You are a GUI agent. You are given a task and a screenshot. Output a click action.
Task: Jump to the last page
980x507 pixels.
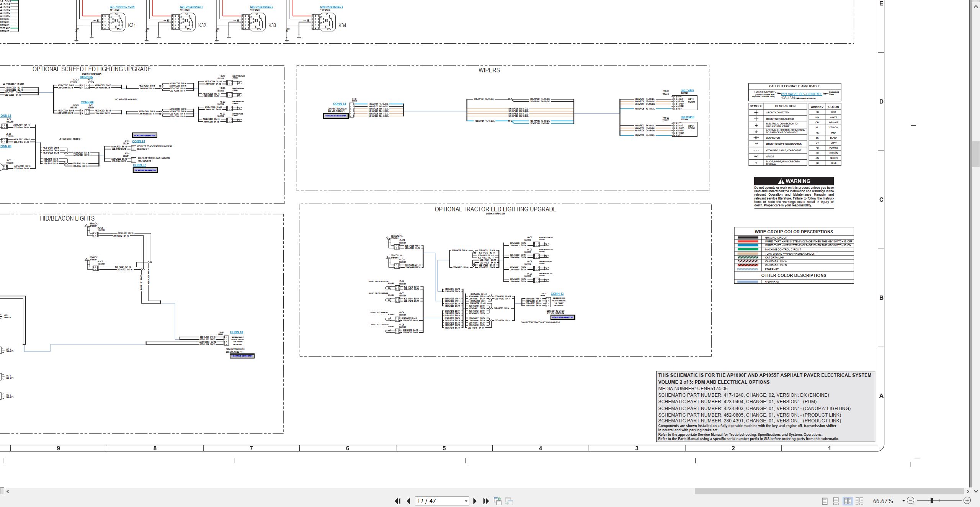tap(486, 501)
